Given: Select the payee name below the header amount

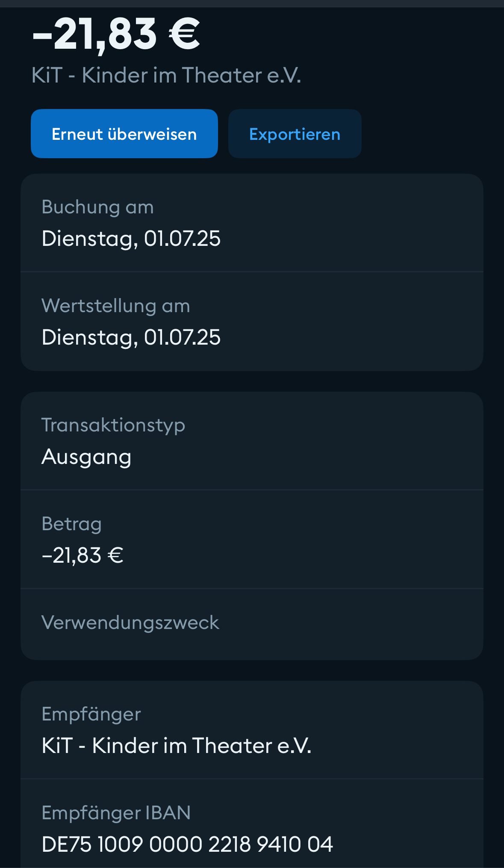Looking at the screenshot, I should click(x=166, y=75).
